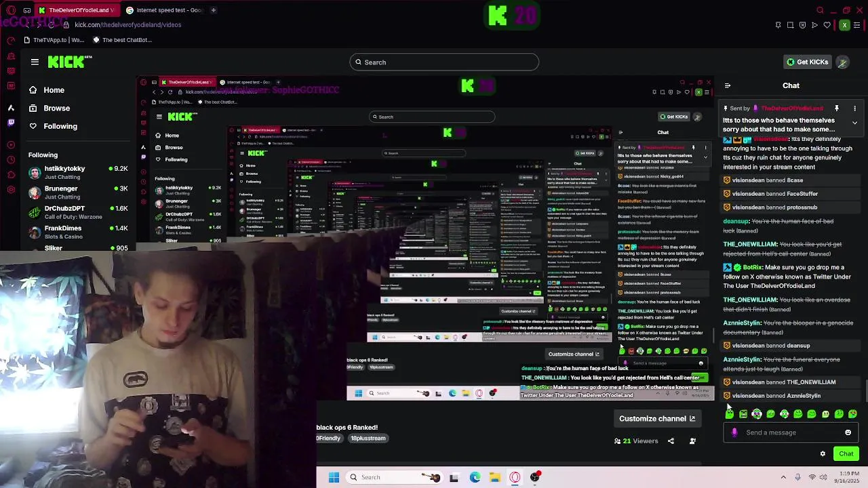
Task: Open Twitch icon in Opera sidebar
Action: tap(11, 123)
